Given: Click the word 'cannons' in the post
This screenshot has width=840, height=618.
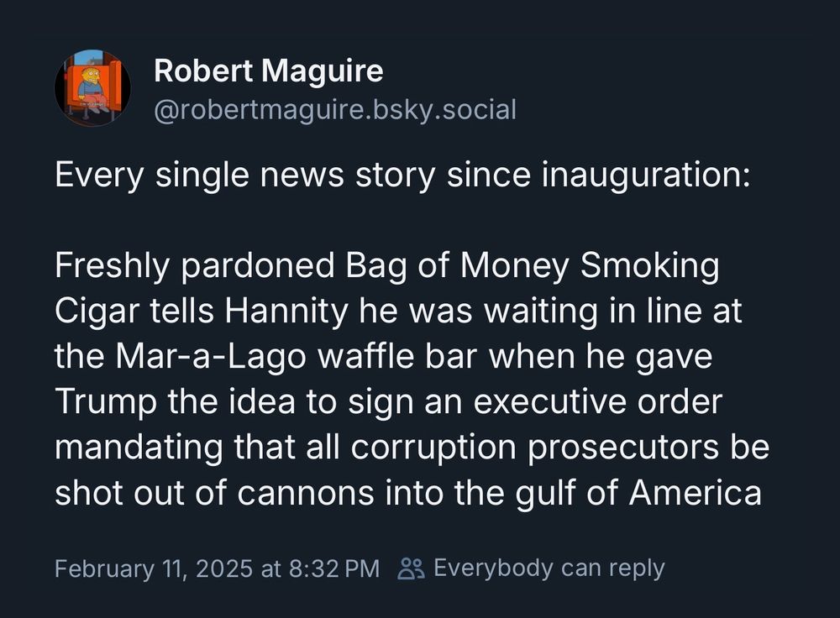Looking at the screenshot, I should [306, 493].
